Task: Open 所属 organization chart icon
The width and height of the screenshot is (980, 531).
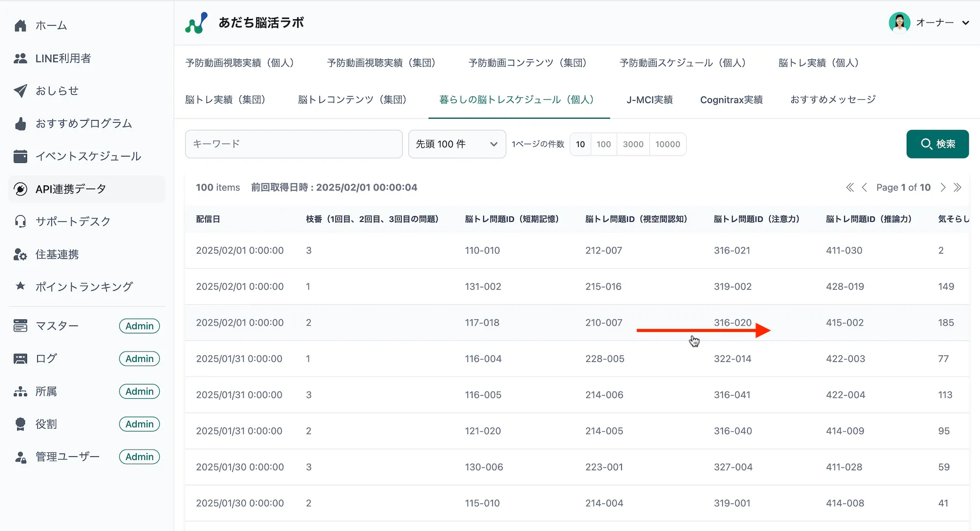Action: pyautogui.click(x=20, y=391)
